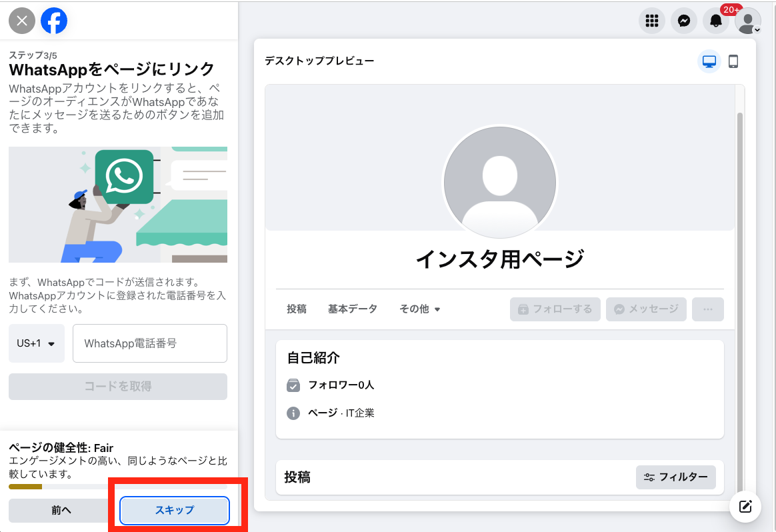
Task: Click the followers checkmark icon in 自己紹介
Action: pyautogui.click(x=292, y=384)
